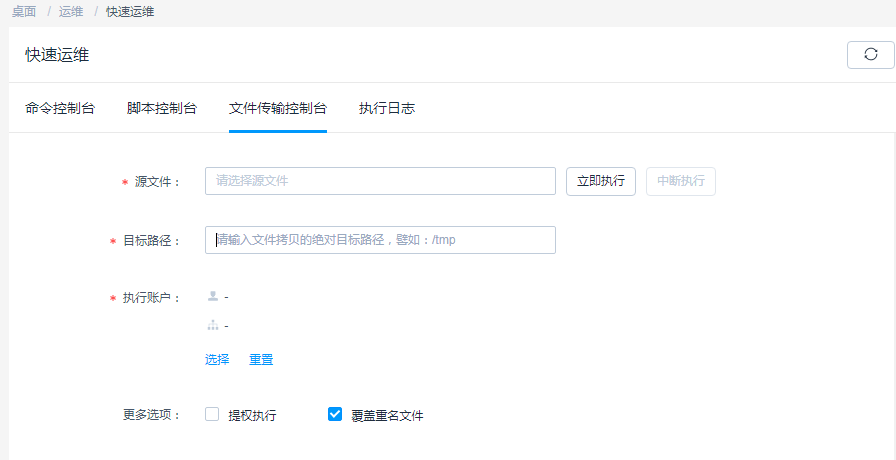Click the 快速运维 page title
The width and height of the screenshot is (896, 460).
pos(57,55)
